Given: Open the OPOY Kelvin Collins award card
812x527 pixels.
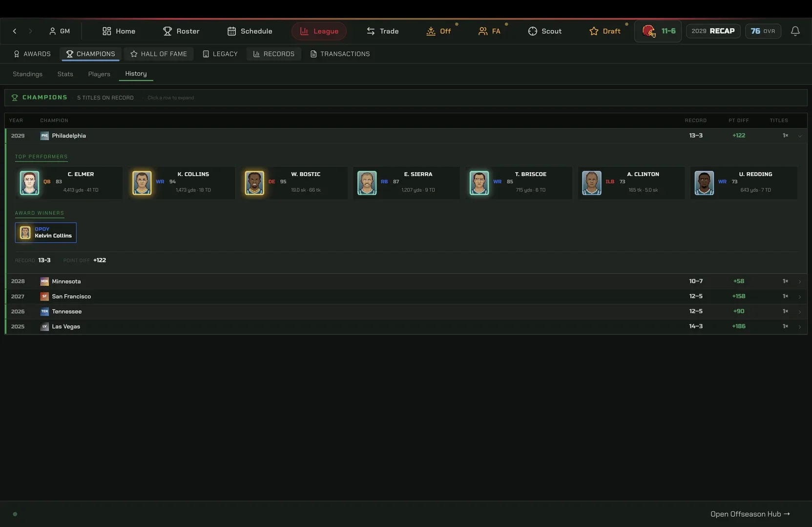Looking at the screenshot, I should coord(46,233).
